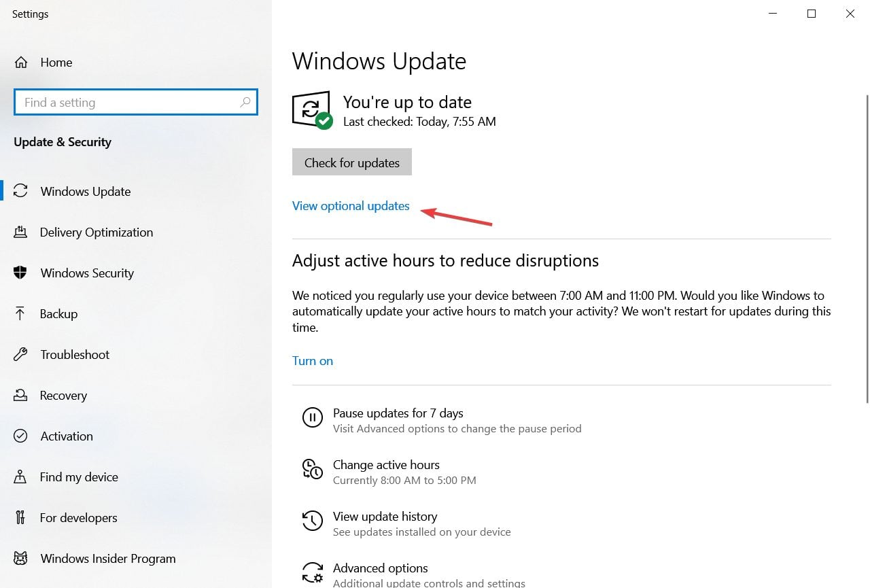Select the Find my device icon
The height and width of the screenshot is (588, 870).
(20, 477)
